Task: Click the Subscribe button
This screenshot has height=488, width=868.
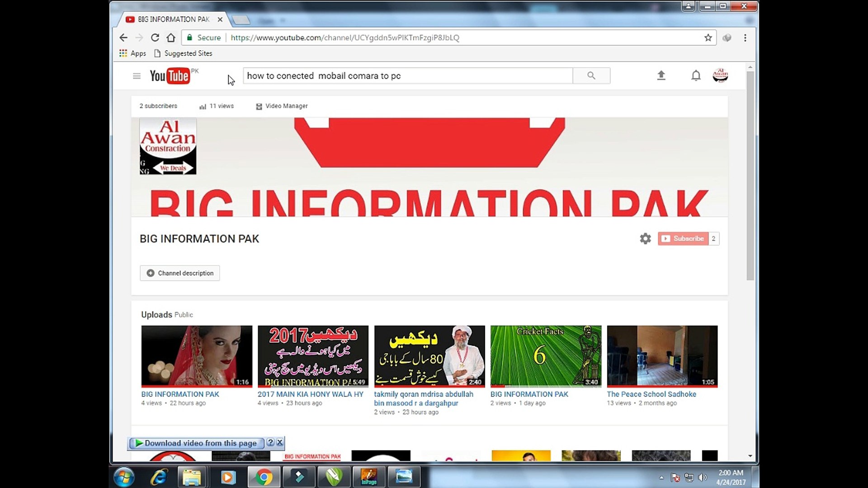Action: pyautogui.click(x=683, y=239)
